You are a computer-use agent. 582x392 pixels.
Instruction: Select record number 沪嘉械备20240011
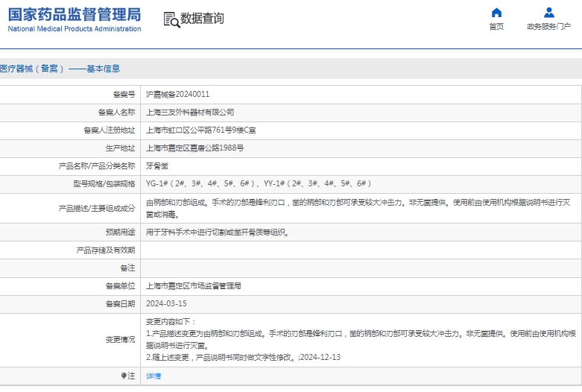(178, 95)
